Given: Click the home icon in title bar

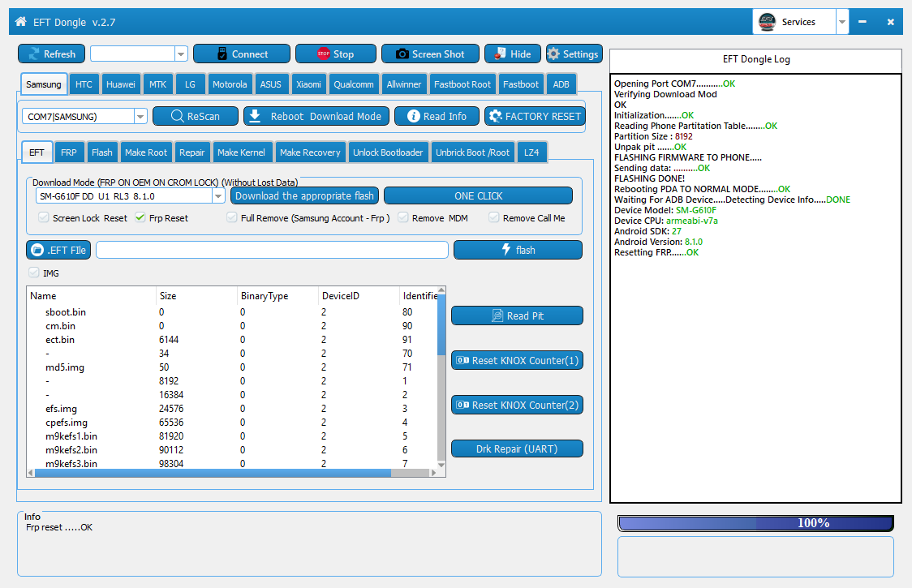Looking at the screenshot, I should 20,22.
